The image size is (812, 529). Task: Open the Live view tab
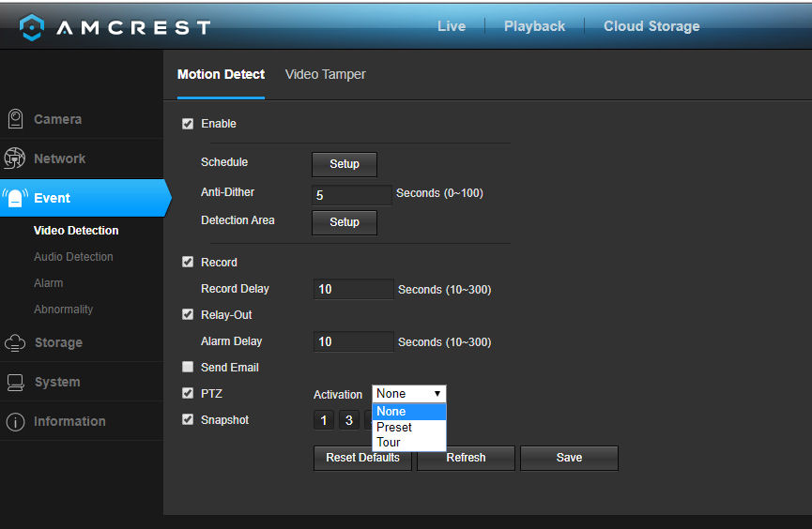point(451,26)
